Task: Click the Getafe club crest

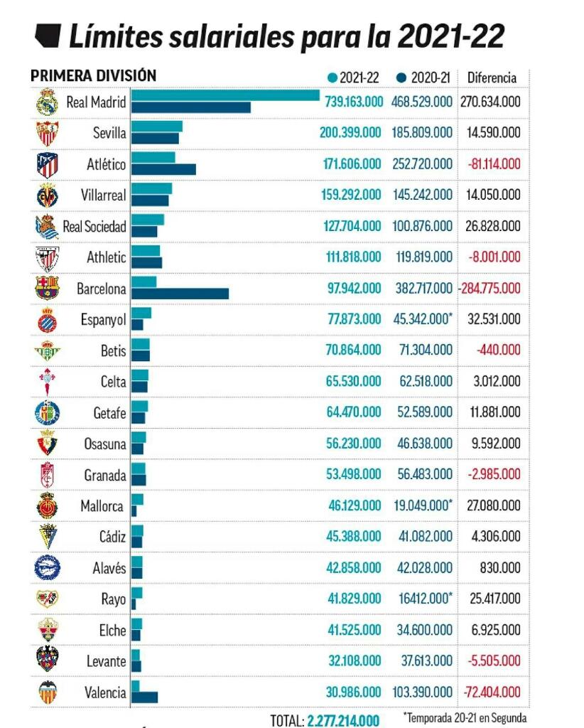Action: coord(48,412)
